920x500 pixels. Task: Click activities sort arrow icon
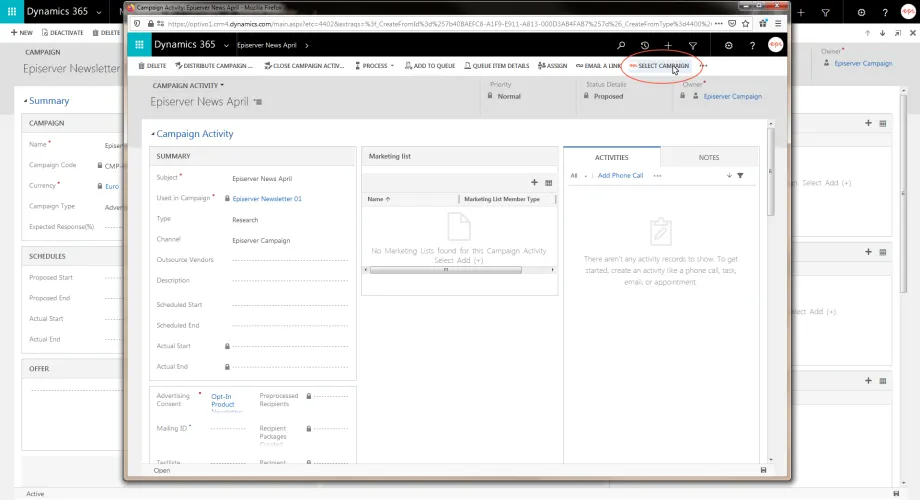point(729,175)
